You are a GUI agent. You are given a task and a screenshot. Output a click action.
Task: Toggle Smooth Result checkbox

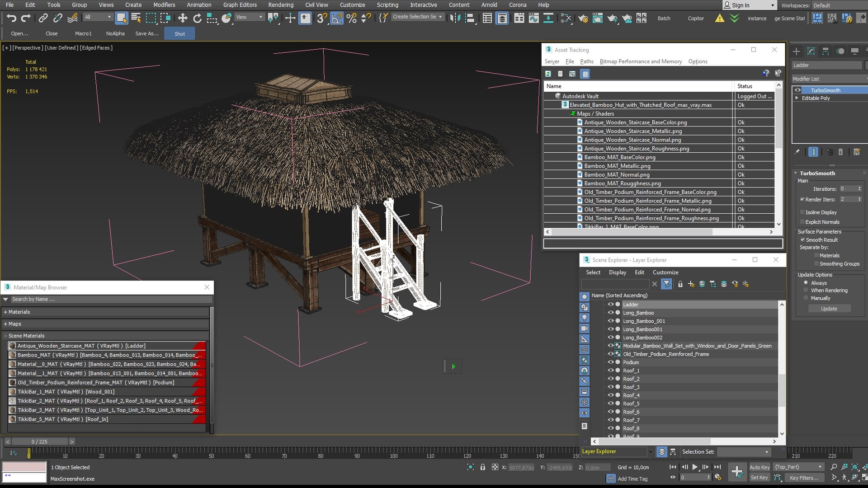coord(803,239)
